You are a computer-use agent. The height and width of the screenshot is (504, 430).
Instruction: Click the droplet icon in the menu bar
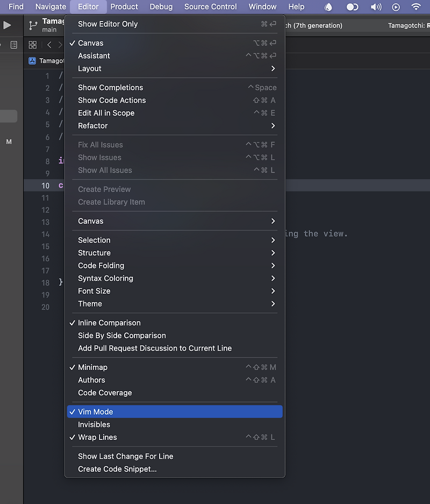[x=328, y=7]
